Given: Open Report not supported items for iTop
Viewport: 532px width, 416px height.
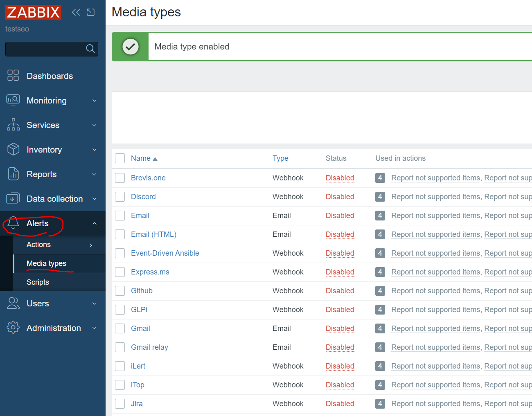Looking at the screenshot, I should tap(435, 385).
